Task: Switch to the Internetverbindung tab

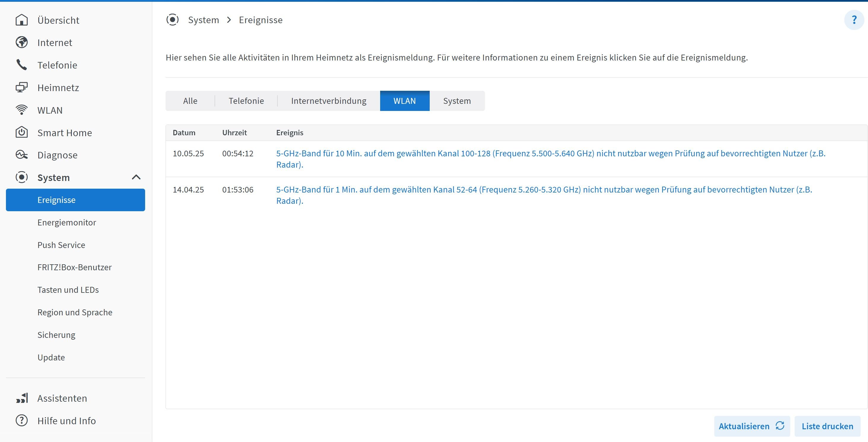Action: [329, 101]
